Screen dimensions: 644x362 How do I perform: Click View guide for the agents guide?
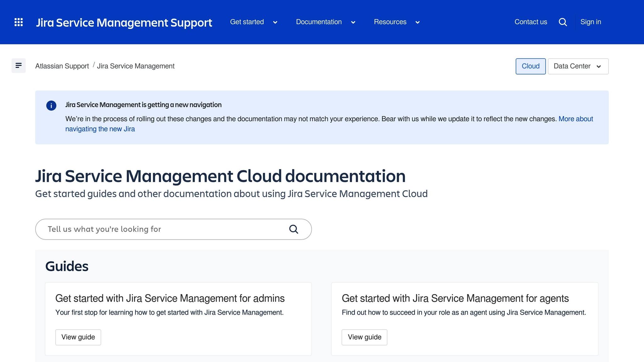pos(364,337)
